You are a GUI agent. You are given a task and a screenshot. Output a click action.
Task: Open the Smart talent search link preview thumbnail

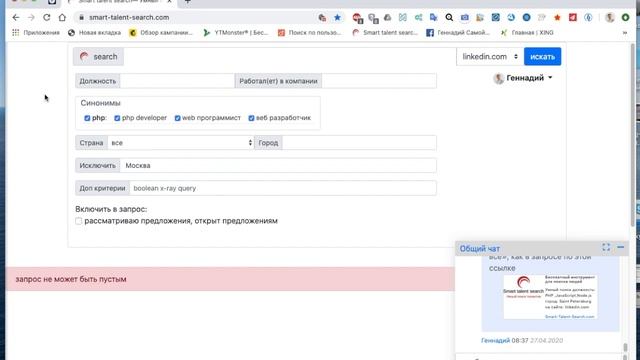coord(550,297)
